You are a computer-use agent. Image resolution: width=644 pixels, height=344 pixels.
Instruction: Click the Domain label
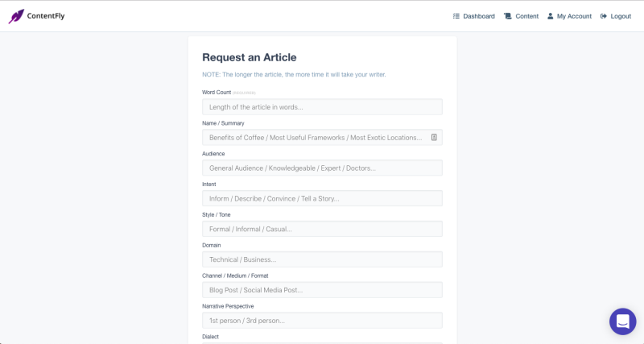[211, 245]
